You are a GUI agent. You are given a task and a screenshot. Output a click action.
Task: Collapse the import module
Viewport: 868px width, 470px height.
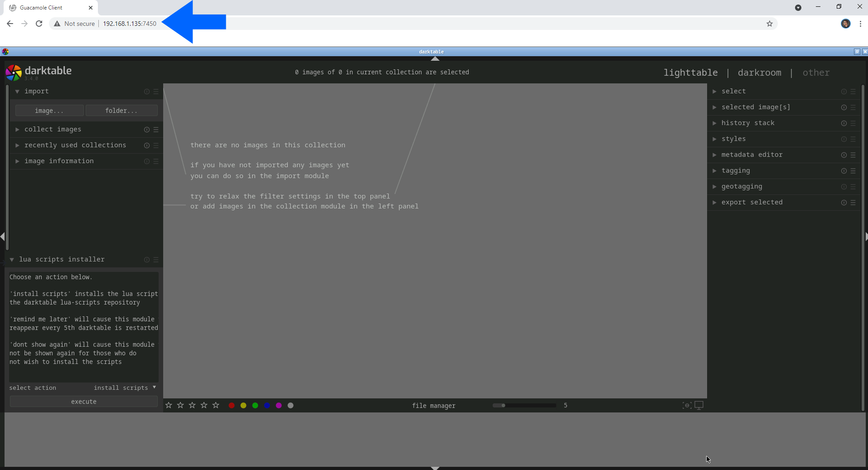click(17, 92)
